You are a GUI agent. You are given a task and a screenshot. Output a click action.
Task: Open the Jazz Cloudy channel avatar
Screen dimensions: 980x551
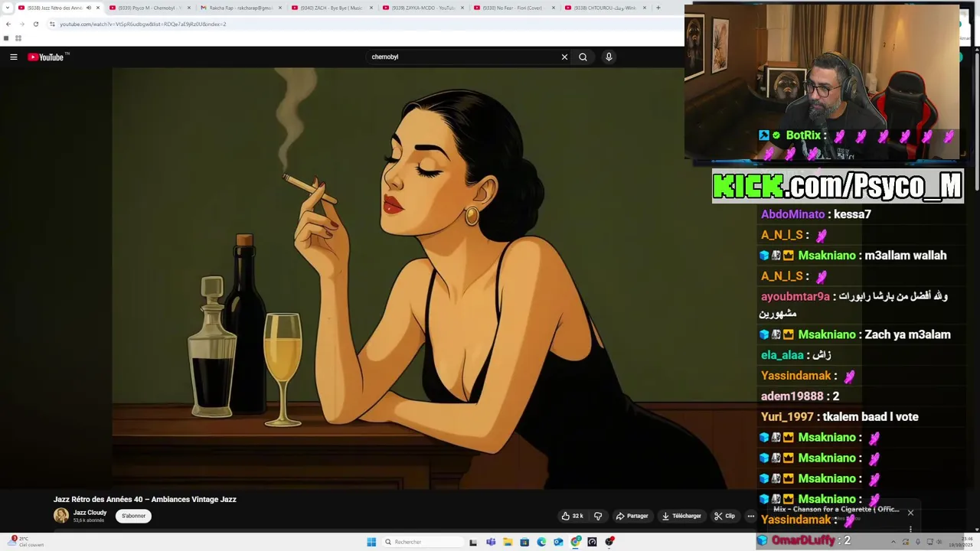coord(60,516)
